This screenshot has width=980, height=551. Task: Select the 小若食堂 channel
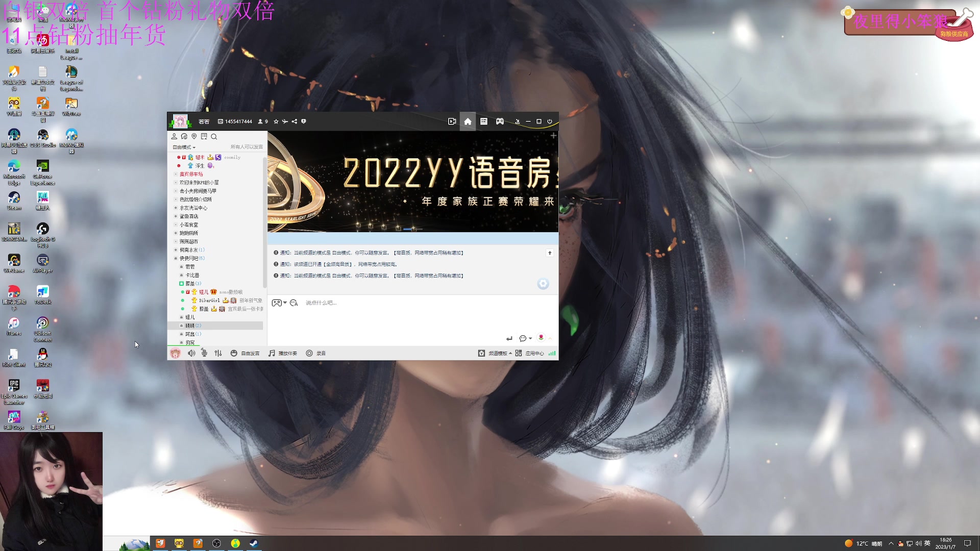189,224
